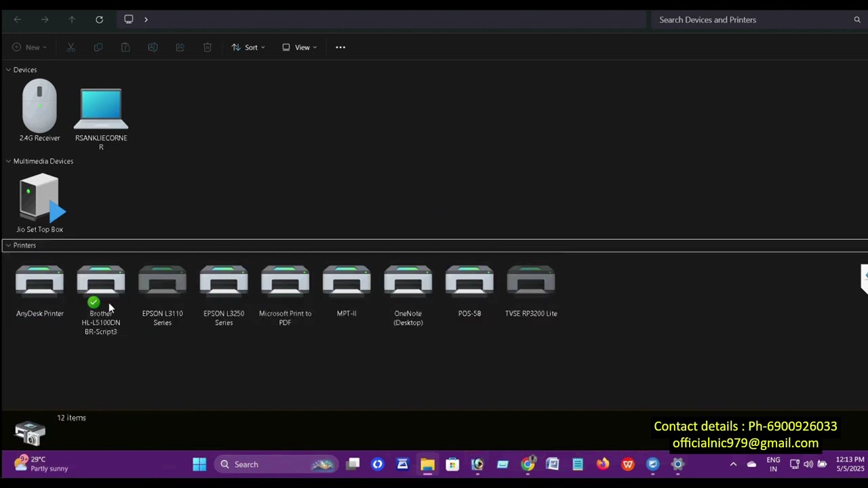Image resolution: width=868 pixels, height=488 pixels.
Task: Open Microsoft Store from the taskbar
Action: click(452, 464)
